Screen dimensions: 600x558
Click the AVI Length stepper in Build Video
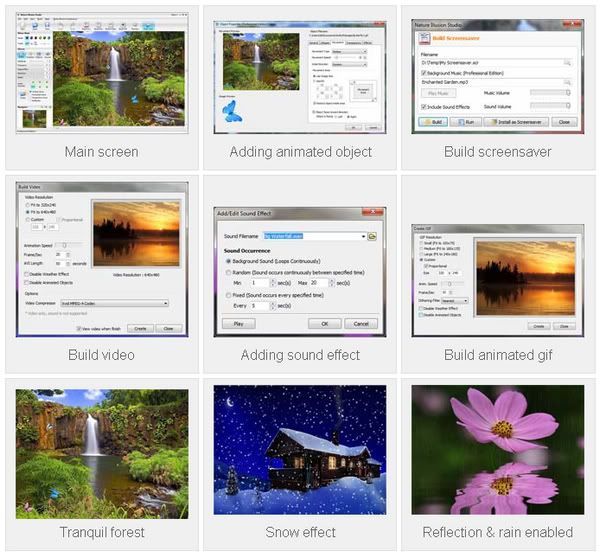(x=68, y=264)
